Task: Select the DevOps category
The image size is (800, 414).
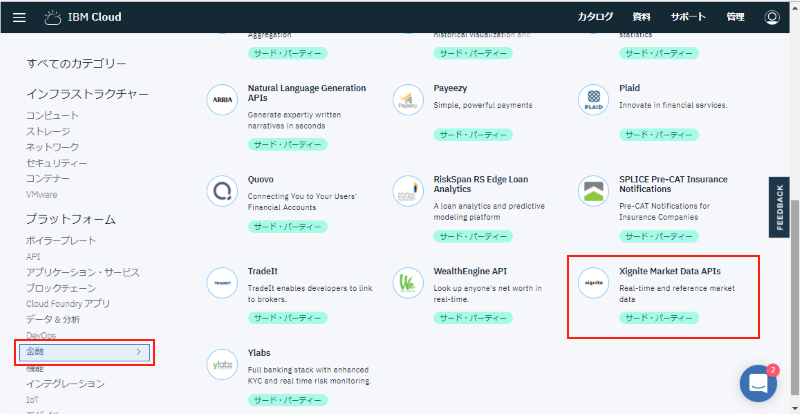Action: [41, 335]
